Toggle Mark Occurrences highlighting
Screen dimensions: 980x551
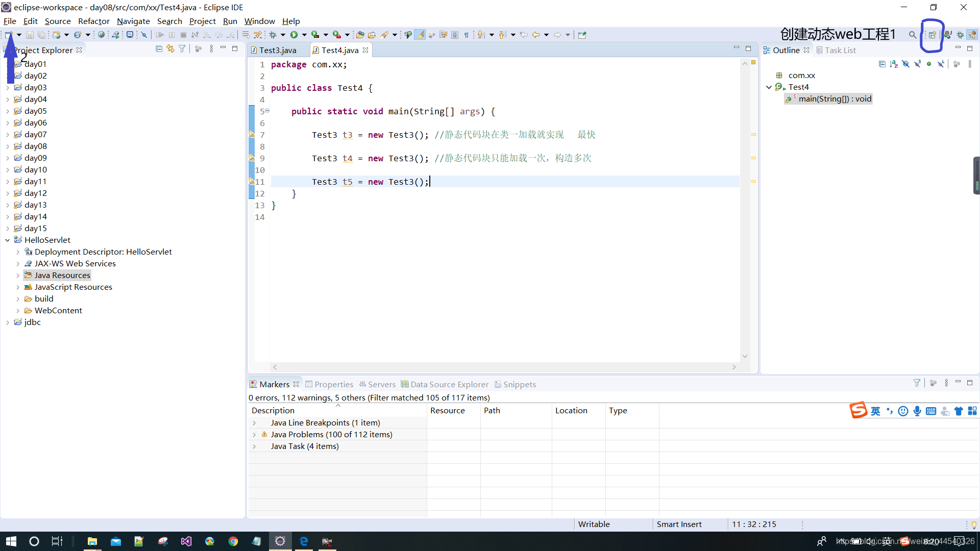(x=420, y=34)
